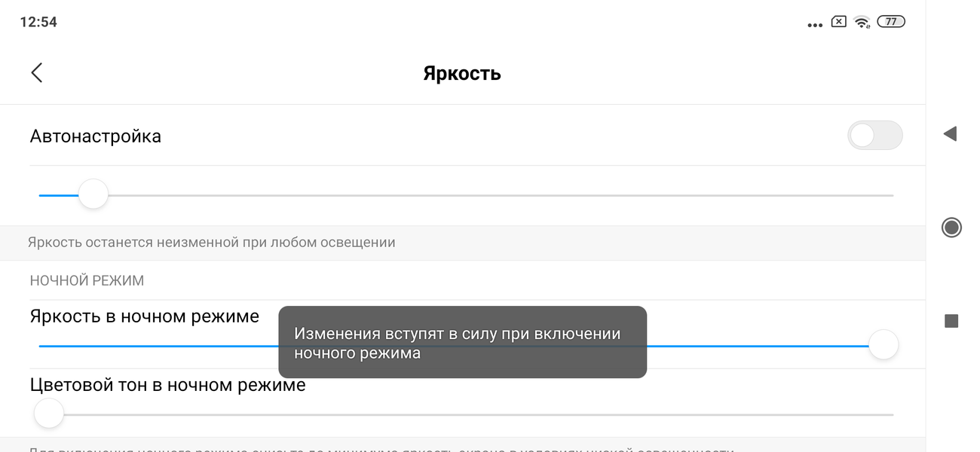The width and height of the screenshot is (980, 452).
Task: Tap the toast about night mode changes
Action: click(462, 342)
